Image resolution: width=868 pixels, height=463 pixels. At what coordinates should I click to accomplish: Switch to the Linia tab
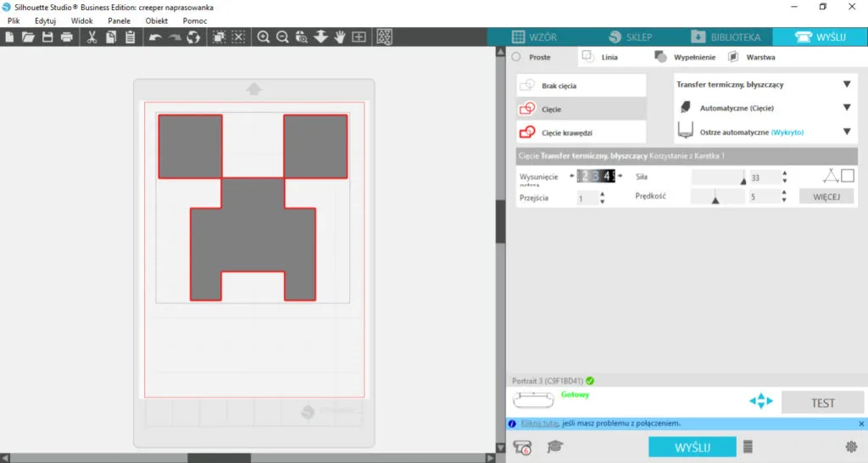(x=601, y=57)
